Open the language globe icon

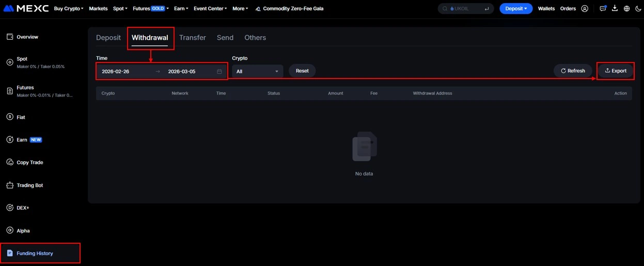click(626, 8)
